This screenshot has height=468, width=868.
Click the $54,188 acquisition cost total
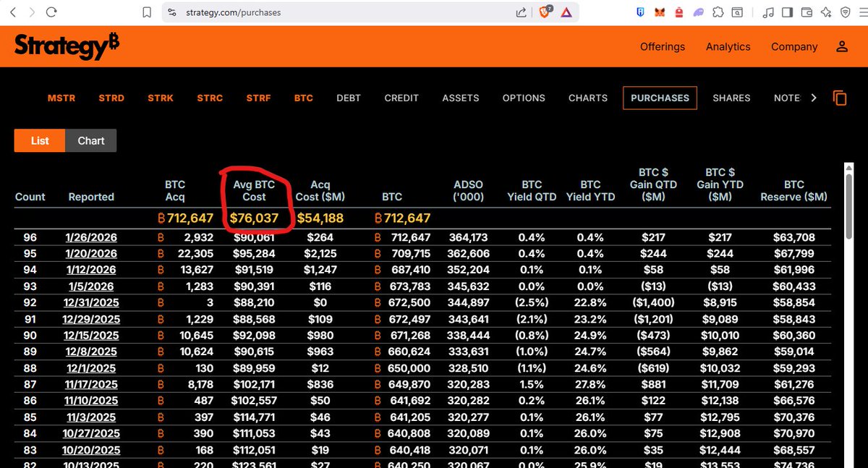pos(320,218)
